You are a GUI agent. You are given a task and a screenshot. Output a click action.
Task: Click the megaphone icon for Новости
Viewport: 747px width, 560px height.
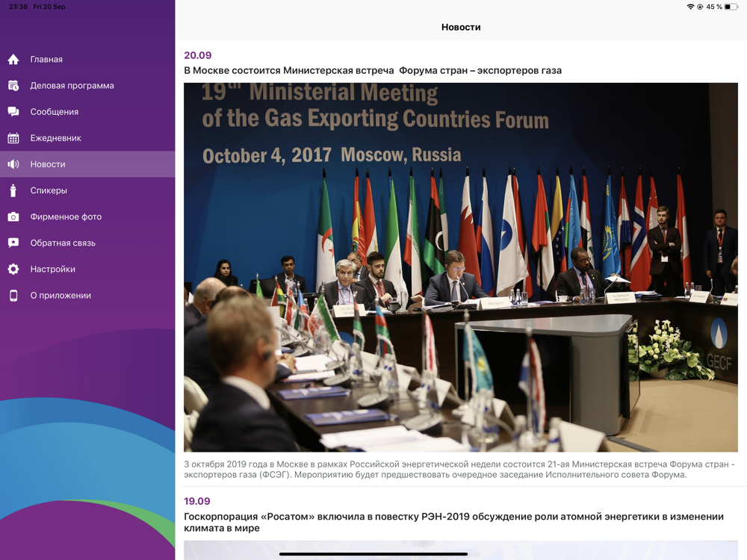coord(13,164)
